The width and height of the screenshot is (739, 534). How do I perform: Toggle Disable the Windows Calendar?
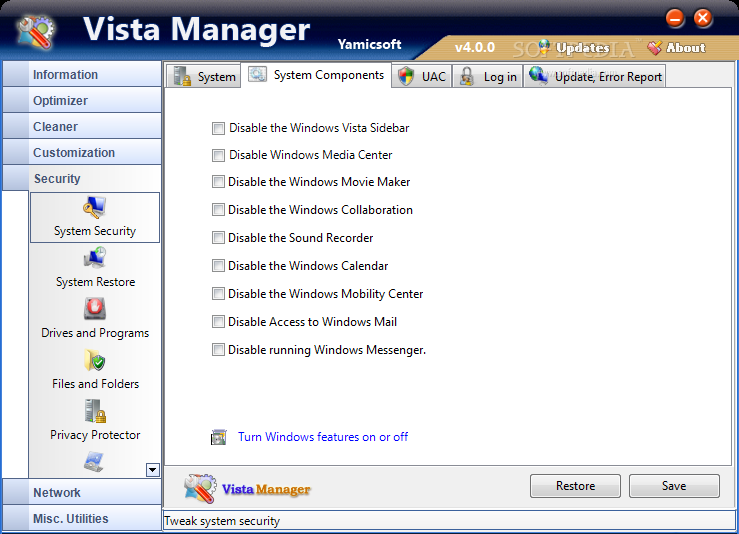point(218,266)
